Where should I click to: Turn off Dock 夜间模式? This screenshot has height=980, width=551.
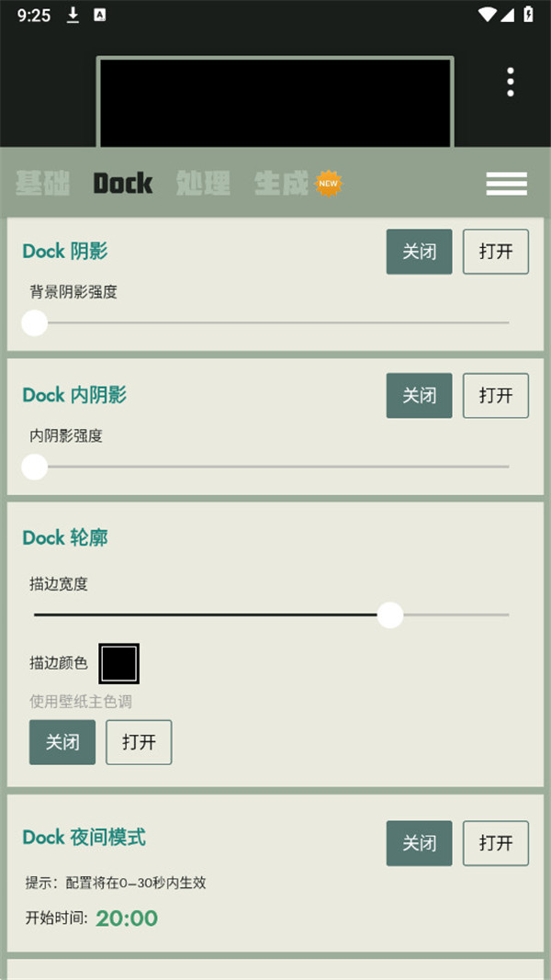419,843
